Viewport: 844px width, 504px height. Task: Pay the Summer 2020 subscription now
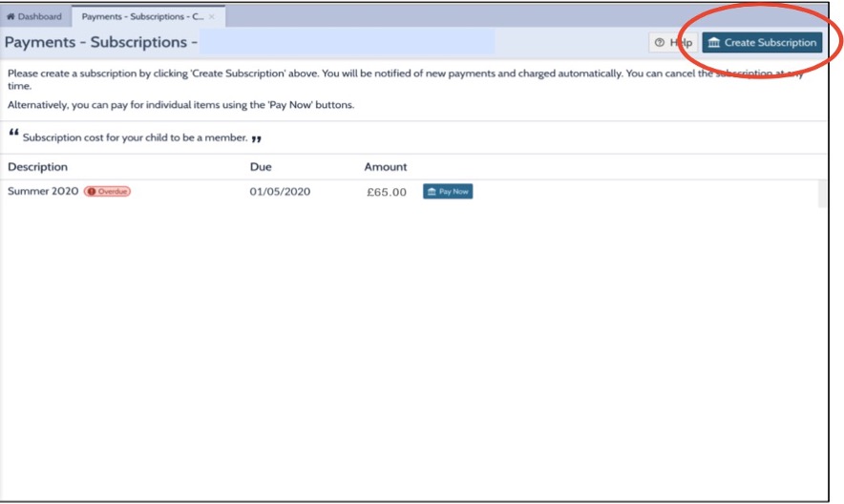click(448, 192)
